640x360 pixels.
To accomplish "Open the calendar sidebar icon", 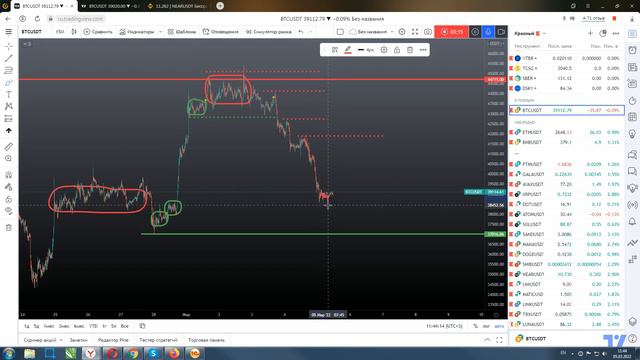I will (x=632, y=117).
